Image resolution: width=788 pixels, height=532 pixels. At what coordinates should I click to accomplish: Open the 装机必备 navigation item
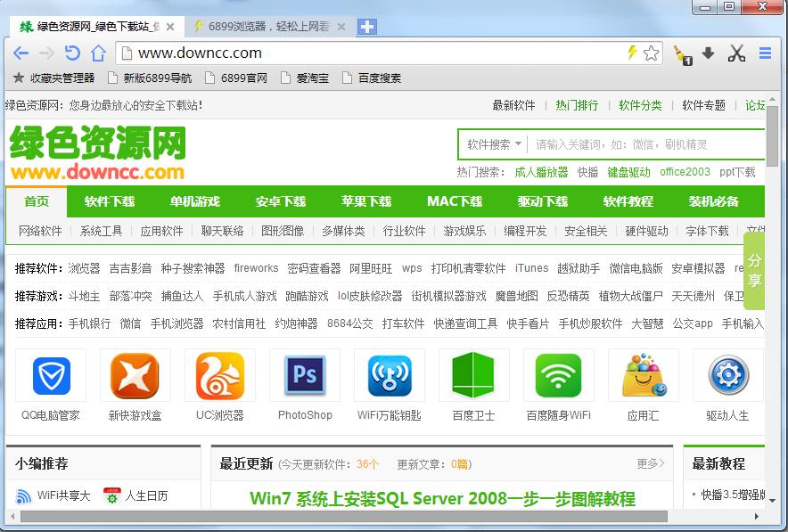coord(714,201)
